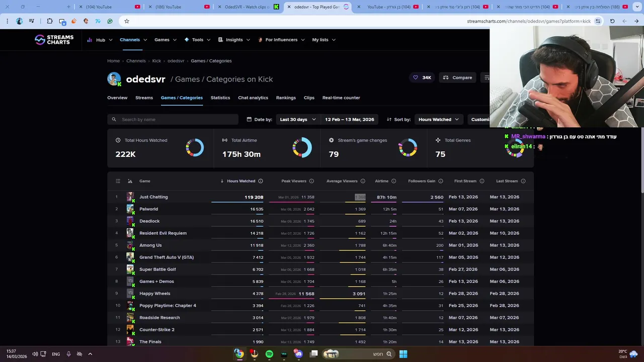Viewport: 644px width, 362px height.
Task: Open the 12 Feb – 13 Mar date range picker
Action: coord(349,119)
